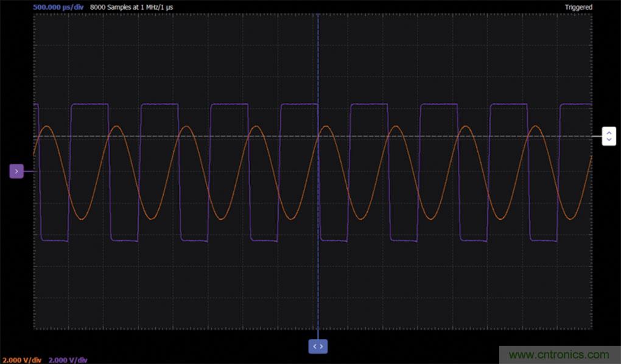Open the orange channel 2.000 V/div setting

(23, 360)
